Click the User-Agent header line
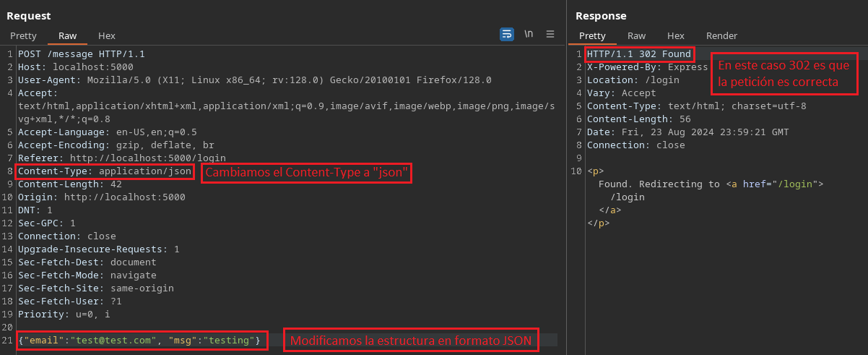The width and height of the screenshot is (868, 355). tap(254, 80)
